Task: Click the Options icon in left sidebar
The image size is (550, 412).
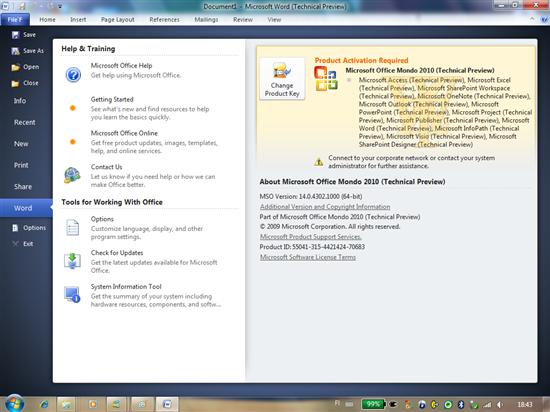Action: coord(15,228)
